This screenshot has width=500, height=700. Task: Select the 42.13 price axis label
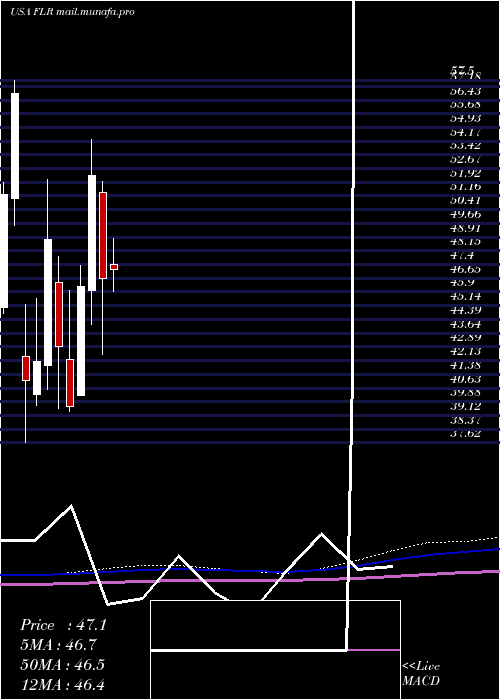coord(465,351)
